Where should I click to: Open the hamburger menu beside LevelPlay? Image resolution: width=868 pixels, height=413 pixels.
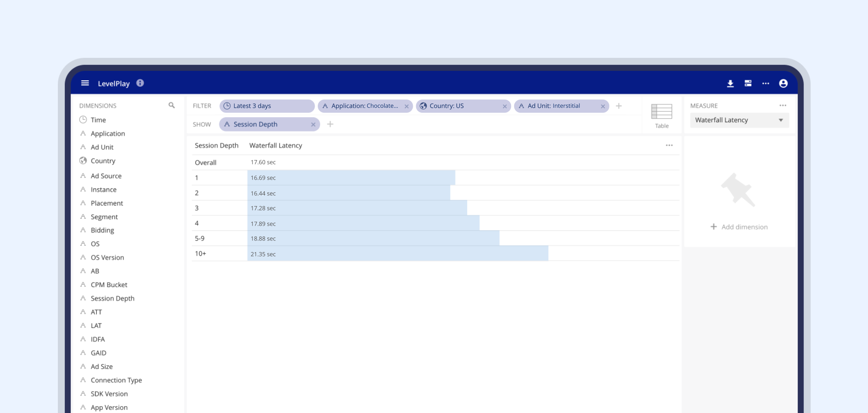click(x=85, y=83)
